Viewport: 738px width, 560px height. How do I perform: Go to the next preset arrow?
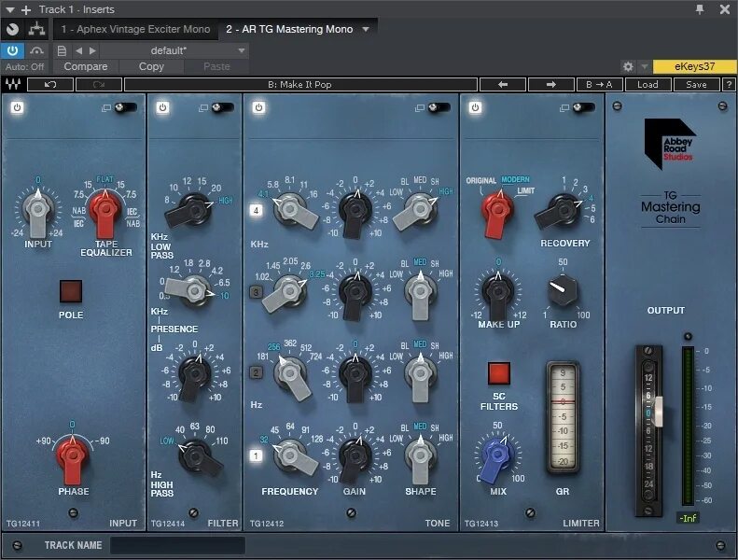pos(92,50)
